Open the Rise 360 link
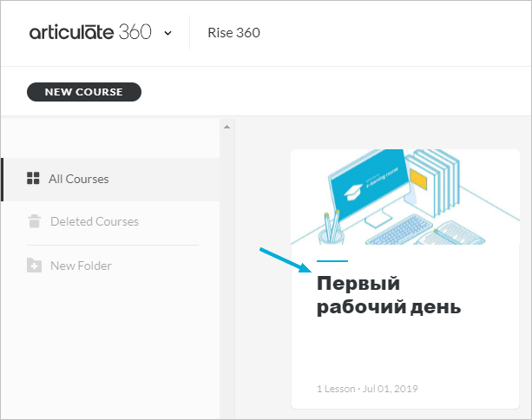The image size is (532, 420). point(233,33)
